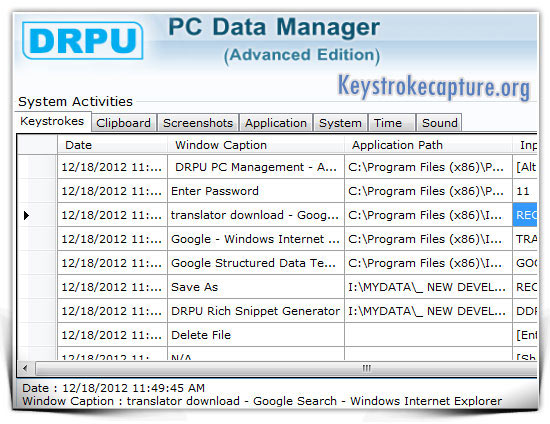Click the '11' input cell in Enter Password row
This screenshot has width=550, height=424.
click(525, 191)
